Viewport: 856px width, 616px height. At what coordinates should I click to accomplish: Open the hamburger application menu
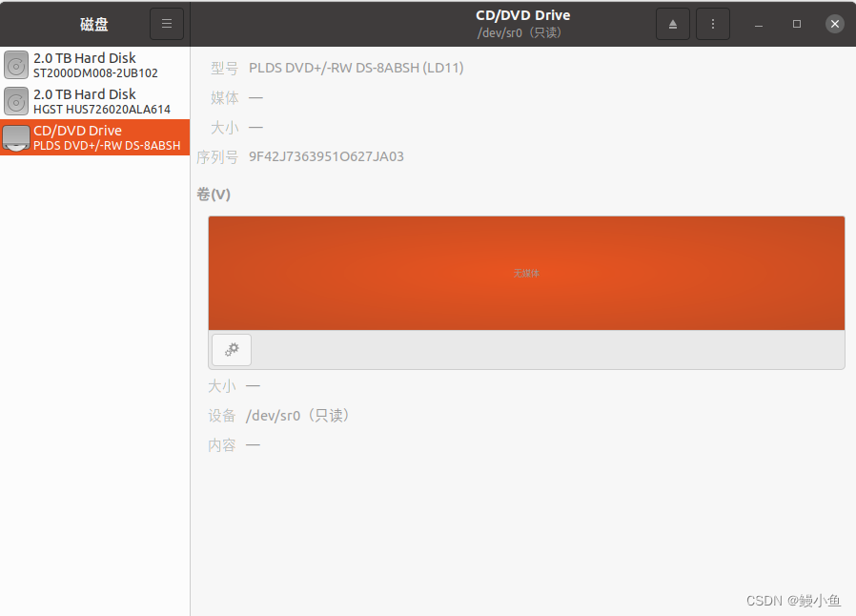pos(167,24)
